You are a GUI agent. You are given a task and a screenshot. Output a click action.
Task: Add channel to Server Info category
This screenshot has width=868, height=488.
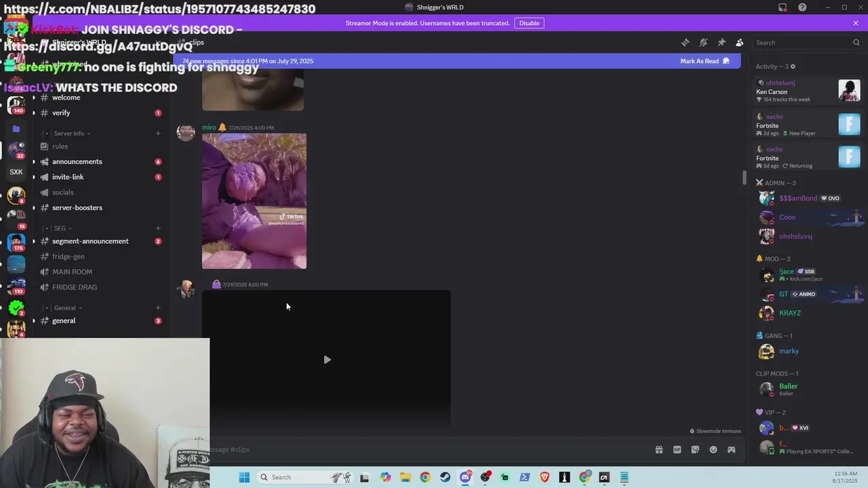click(x=158, y=134)
